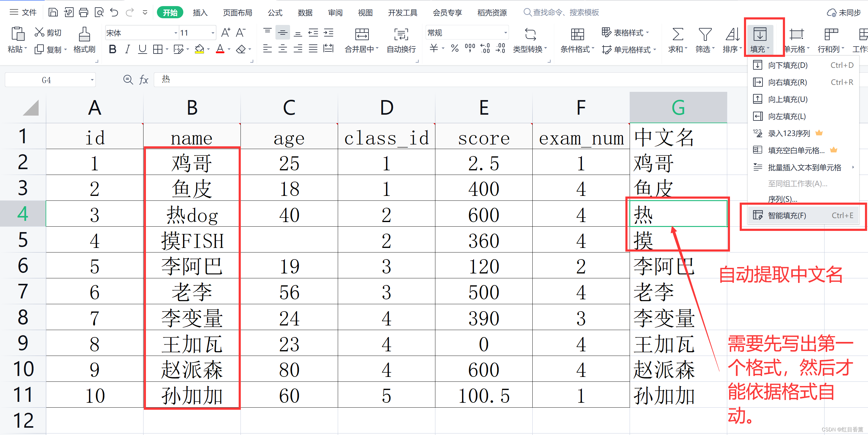Expand the cell name box dropdown G4
The width and height of the screenshot is (868, 435).
(x=92, y=80)
